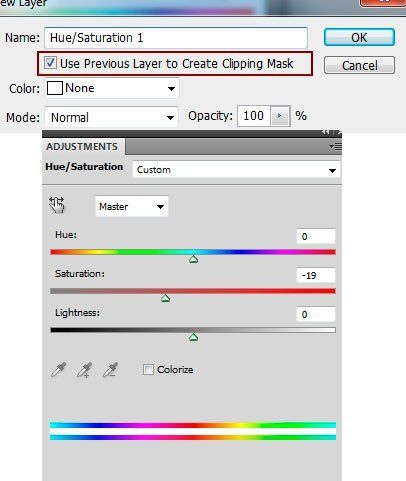This screenshot has height=481, width=406.
Task: Click the Saturation slider handle
Action: (x=166, y=298)
